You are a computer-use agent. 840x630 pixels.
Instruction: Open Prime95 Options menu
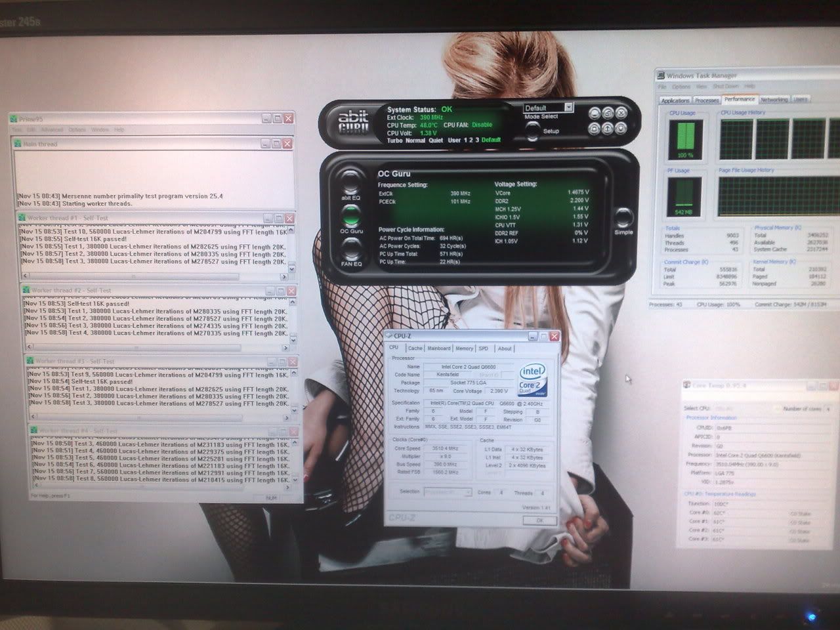(77, 130)
